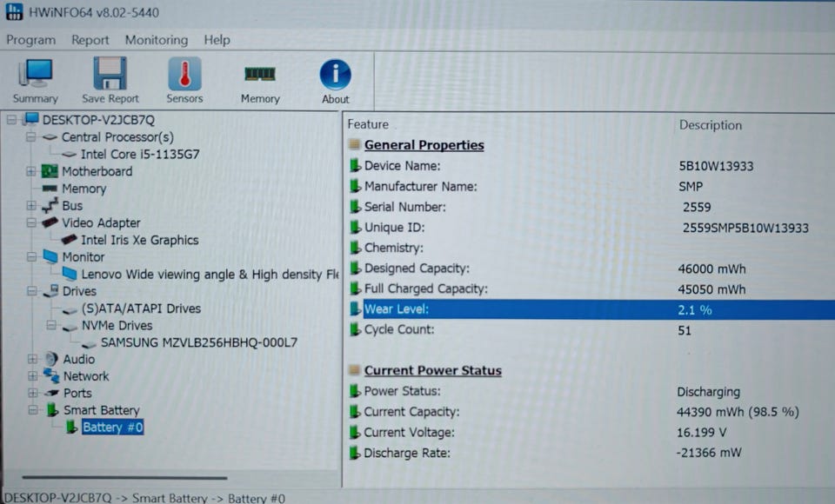Image resolution: width=835 pixels, height=504 pixels.
Task: Expand the Bus node
Action: tap(31, 205)
